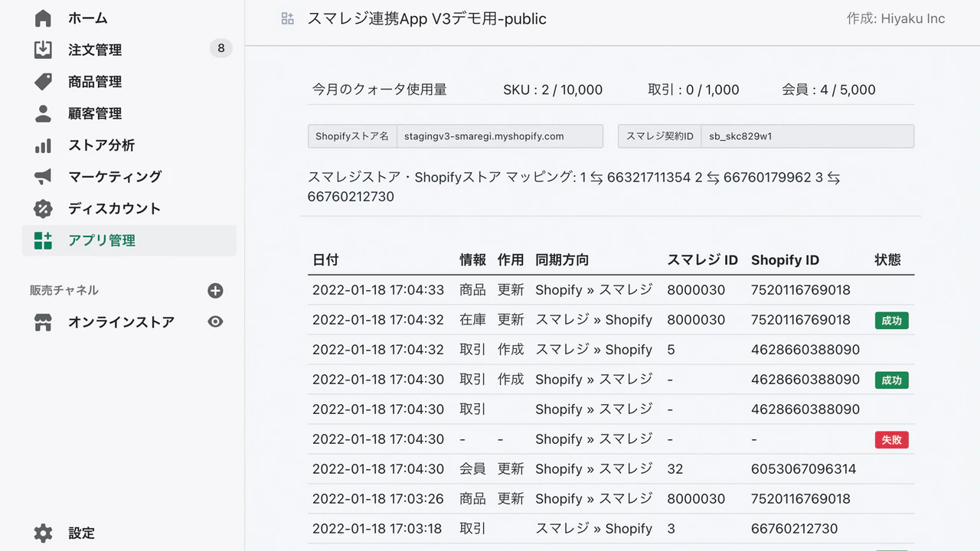
Task: Click the settings gear icon
Action: point(44,533)
